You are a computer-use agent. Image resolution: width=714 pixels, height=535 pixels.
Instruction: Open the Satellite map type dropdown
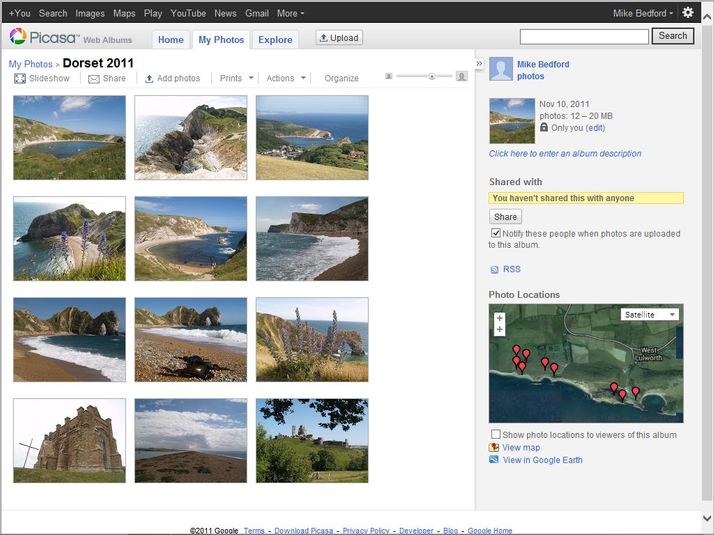pyautogui.click(x=649, y=314)
